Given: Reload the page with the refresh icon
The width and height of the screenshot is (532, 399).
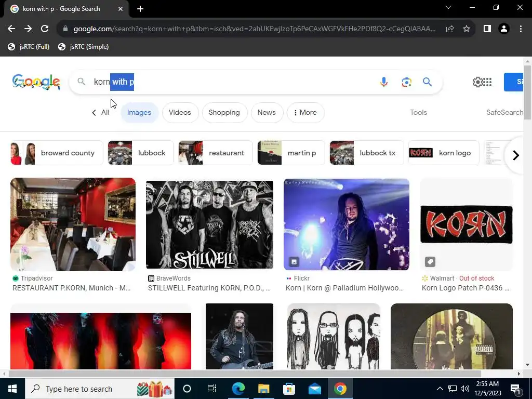Looking at the screenshot, I should [x=45, y=29].
